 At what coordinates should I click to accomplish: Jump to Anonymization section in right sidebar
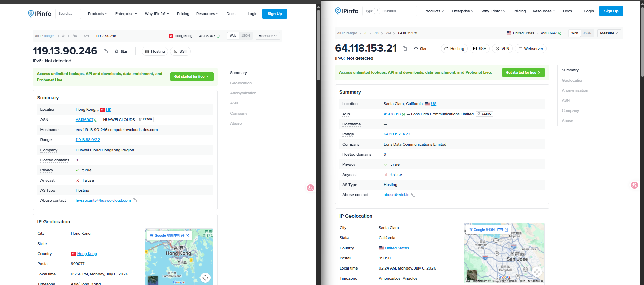[575, 90]
